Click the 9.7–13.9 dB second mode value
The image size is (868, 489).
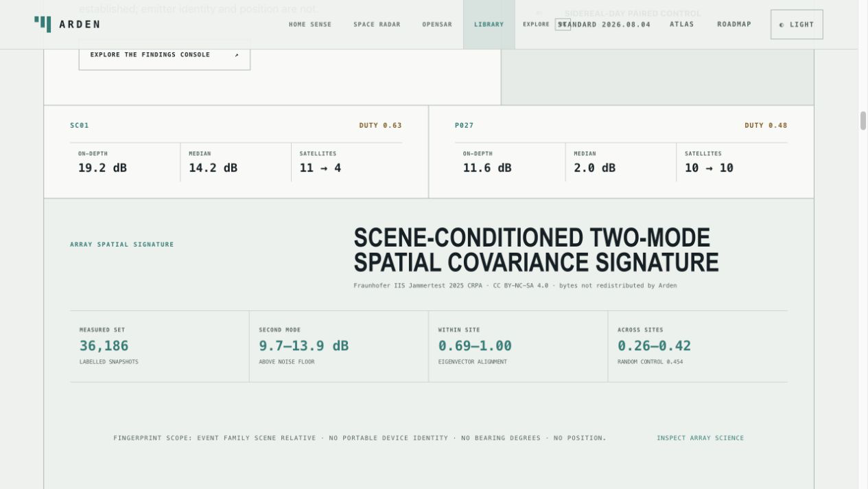[x=303, y=346]
